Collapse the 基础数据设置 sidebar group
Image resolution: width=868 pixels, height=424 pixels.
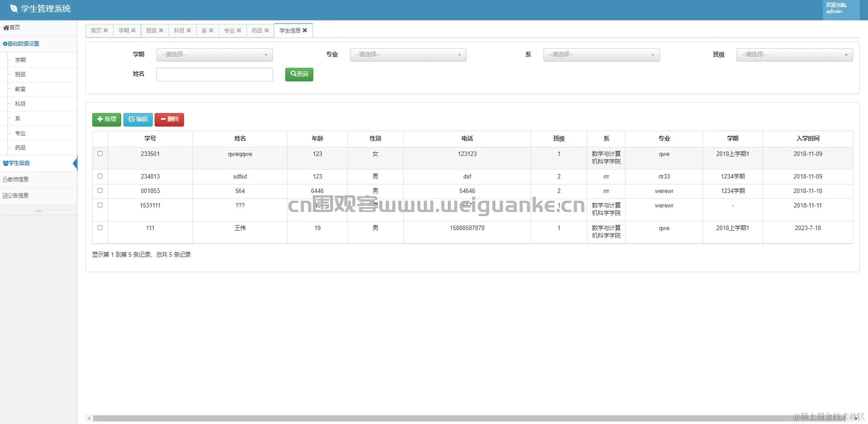[38, 44]
